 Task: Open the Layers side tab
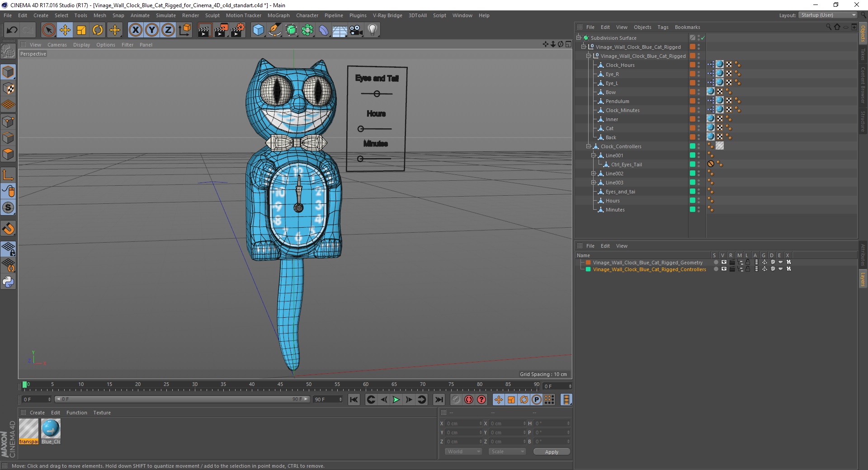tap(863, 279)
